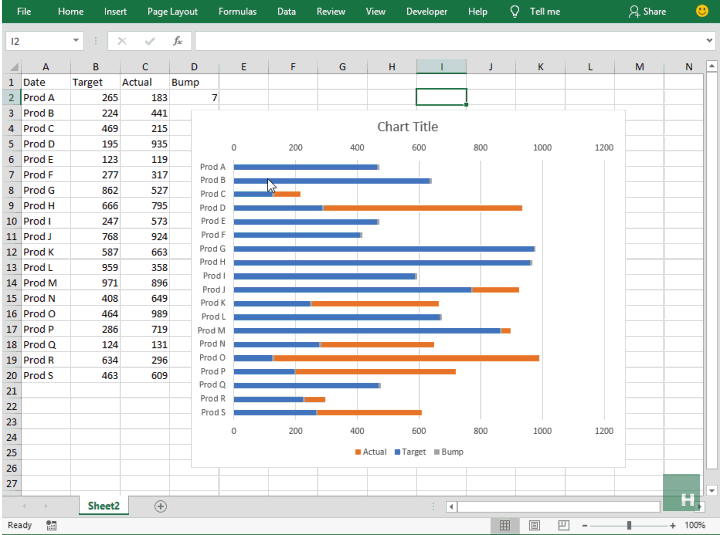Click the Cancel X formula bar icon
This screenshot has height=535, width=720.
point(122,41)
